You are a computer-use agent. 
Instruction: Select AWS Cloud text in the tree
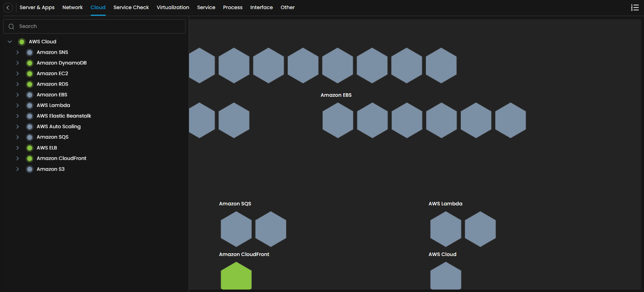(43, 42)
